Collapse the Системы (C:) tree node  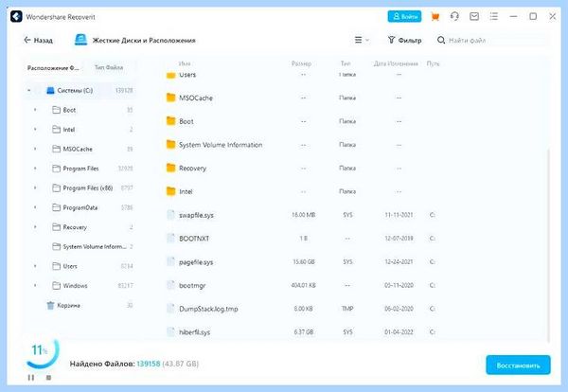29,90
